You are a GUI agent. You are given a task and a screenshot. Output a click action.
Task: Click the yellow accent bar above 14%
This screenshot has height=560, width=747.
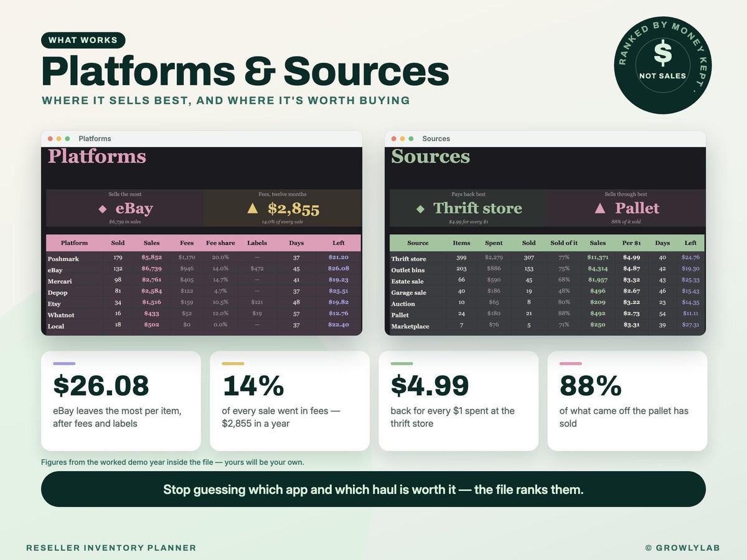(233, 363)
